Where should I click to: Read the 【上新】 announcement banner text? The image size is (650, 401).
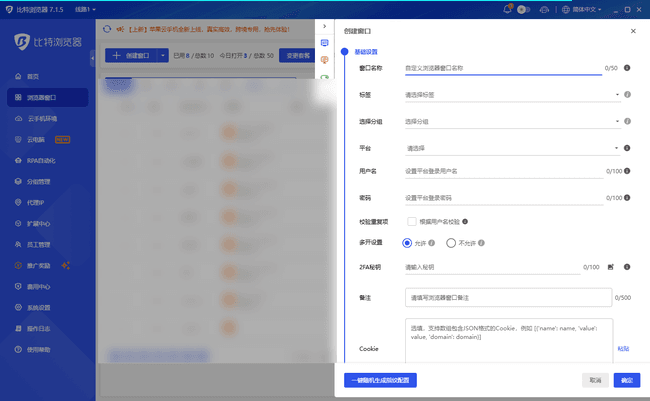[x=209, y=29]
